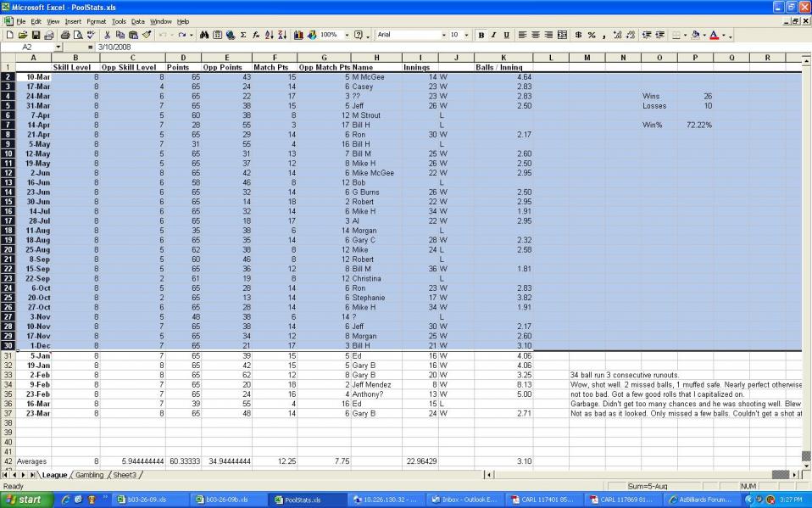
Task: Click the Print icon
Action: coord(63,35)
